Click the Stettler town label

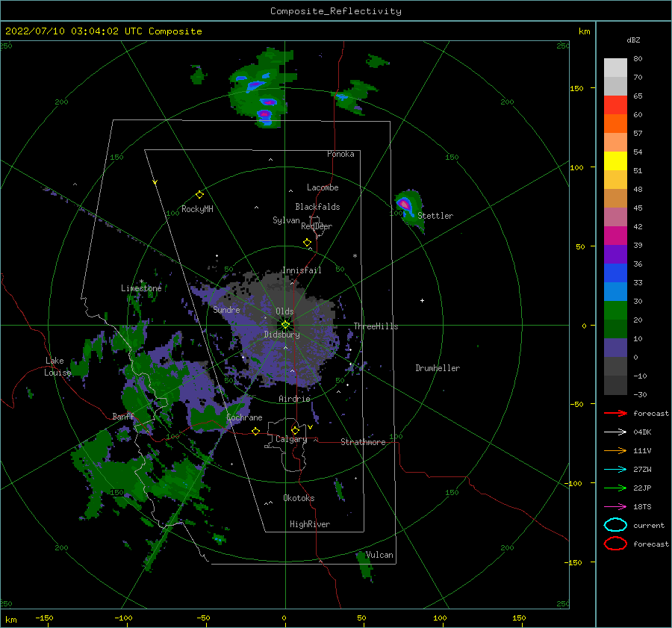pos(435,216)
